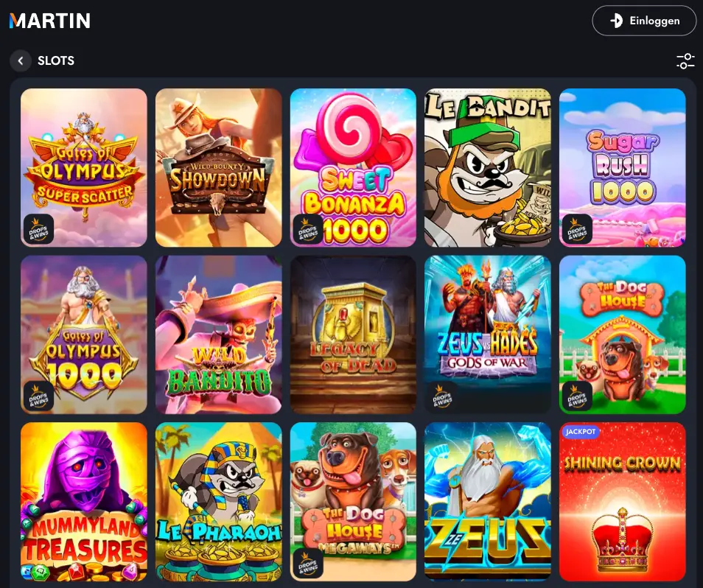703x588 pixels.
Task: Click Drops & Wins badge on Zeus vs Hades
Action: (x=443, y=396)
